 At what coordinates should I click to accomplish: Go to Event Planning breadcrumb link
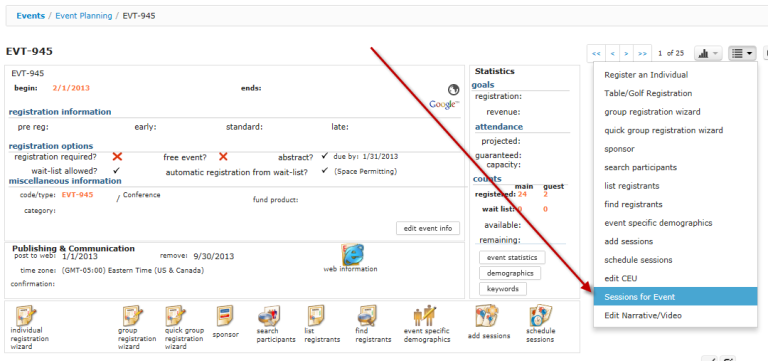(84, 16)
